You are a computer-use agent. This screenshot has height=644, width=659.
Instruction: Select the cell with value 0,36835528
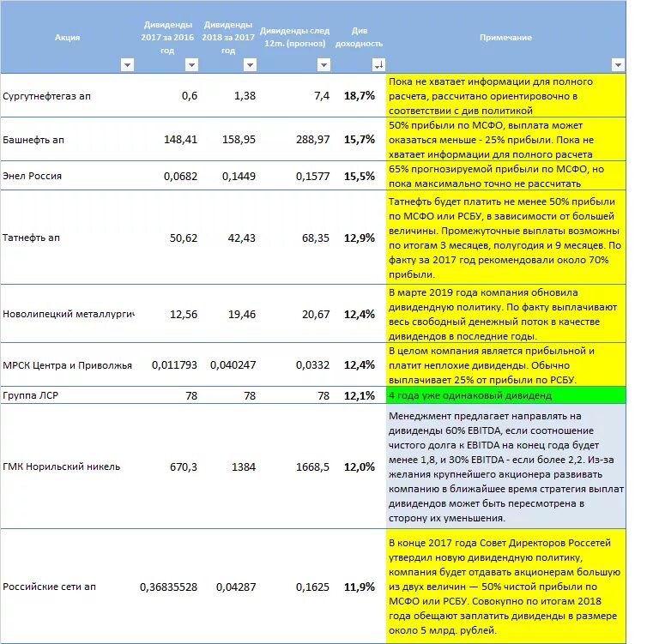coord(167,587)
